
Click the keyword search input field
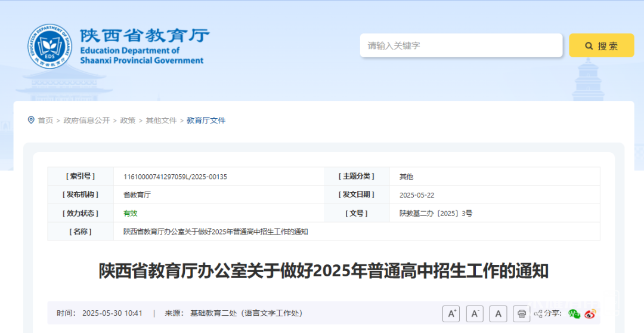461,45
